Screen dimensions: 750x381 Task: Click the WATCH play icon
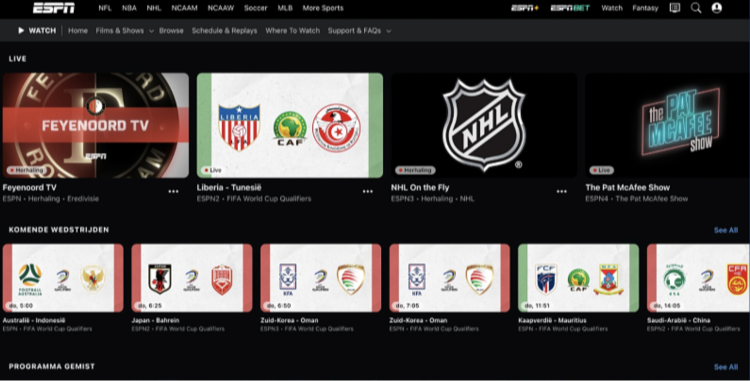21,31
